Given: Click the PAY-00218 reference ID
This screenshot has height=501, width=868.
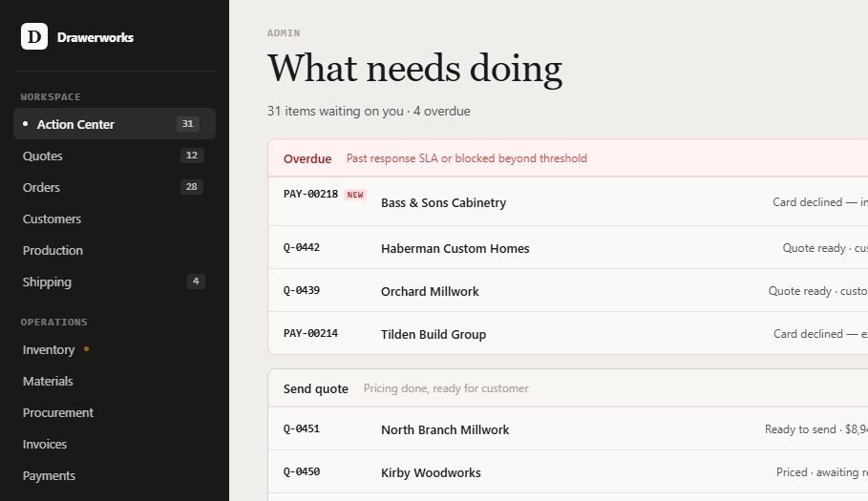Looking at the screenshot, I should pyautogui.click(x=310, y=194).
